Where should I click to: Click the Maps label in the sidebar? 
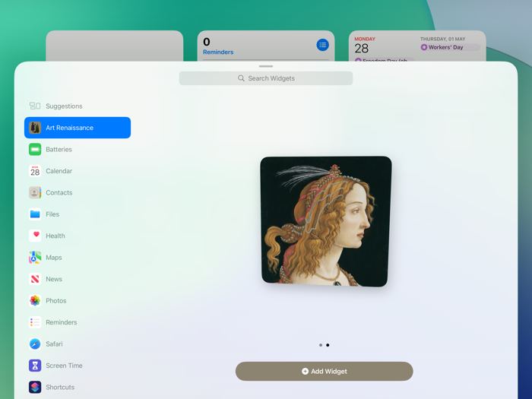(54, 258)
